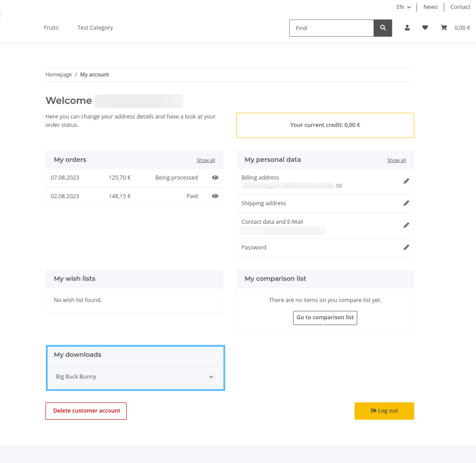Show all personal data
The height and width of the screenshot is (463, 476).
[x=396, y=160]
